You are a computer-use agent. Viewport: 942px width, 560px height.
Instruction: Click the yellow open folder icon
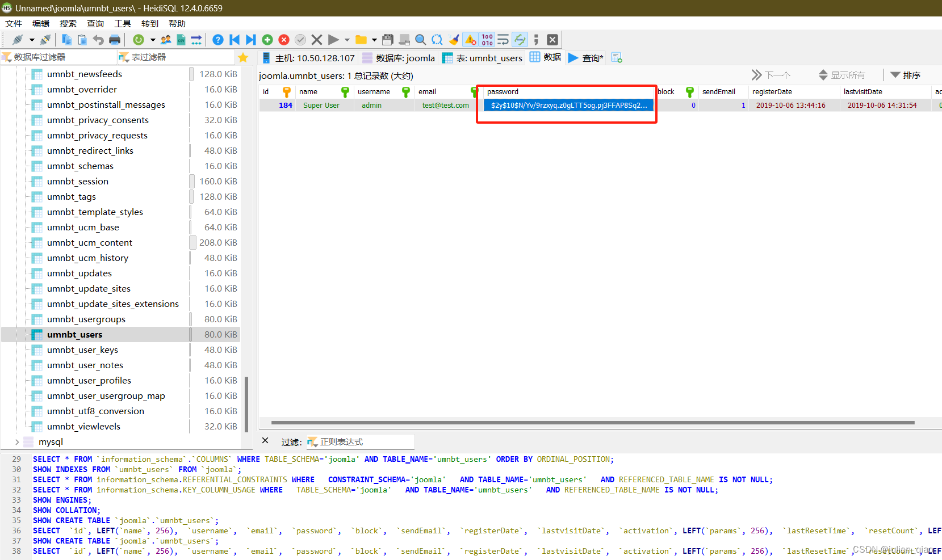point(361,40)
